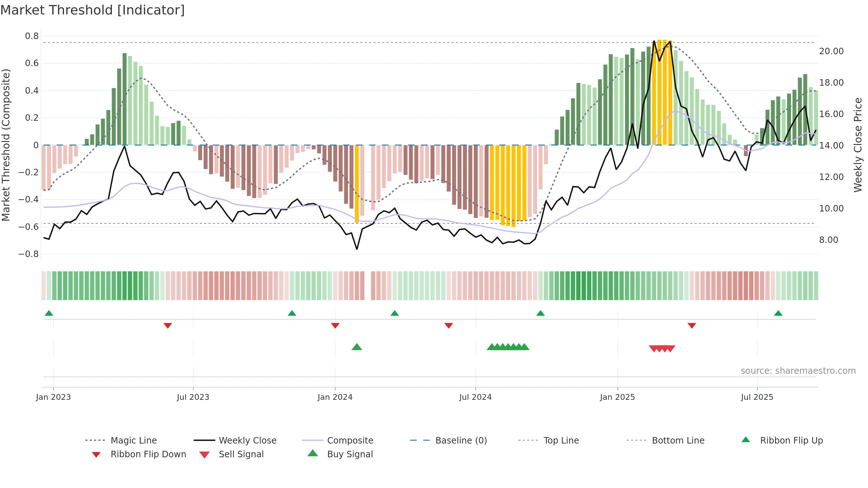Screen dimensions: 868x488
Task: Click the 20.00 price axis label
Action: [831, 51]
